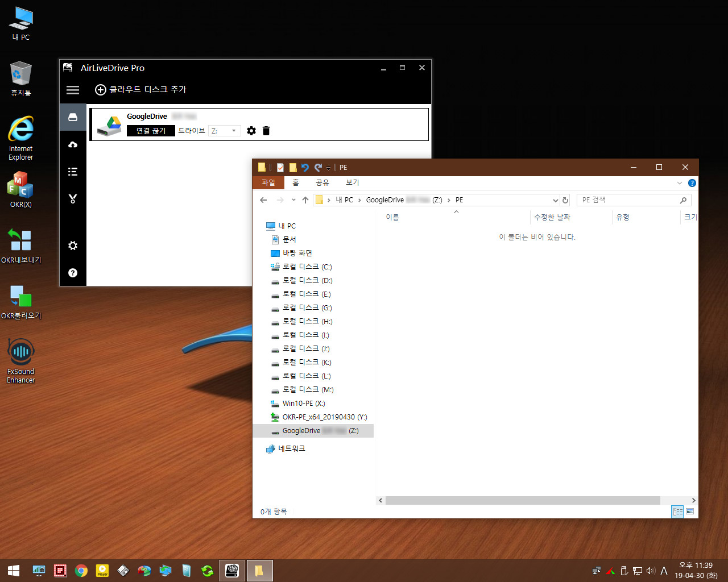Image resolution: width=728 pixels, height=582 pixels.
Task: Go back in Explorer navigation
Action: coord(263,200)
